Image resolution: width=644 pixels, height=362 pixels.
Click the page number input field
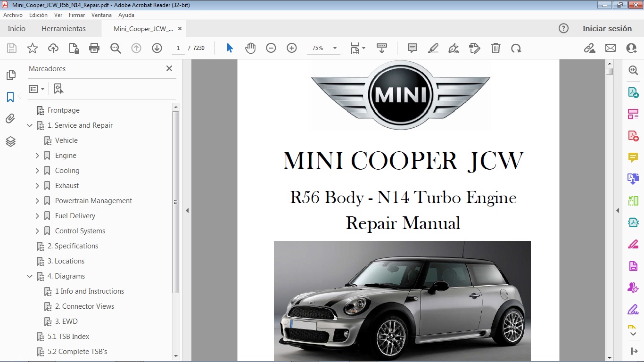point(178,48)
